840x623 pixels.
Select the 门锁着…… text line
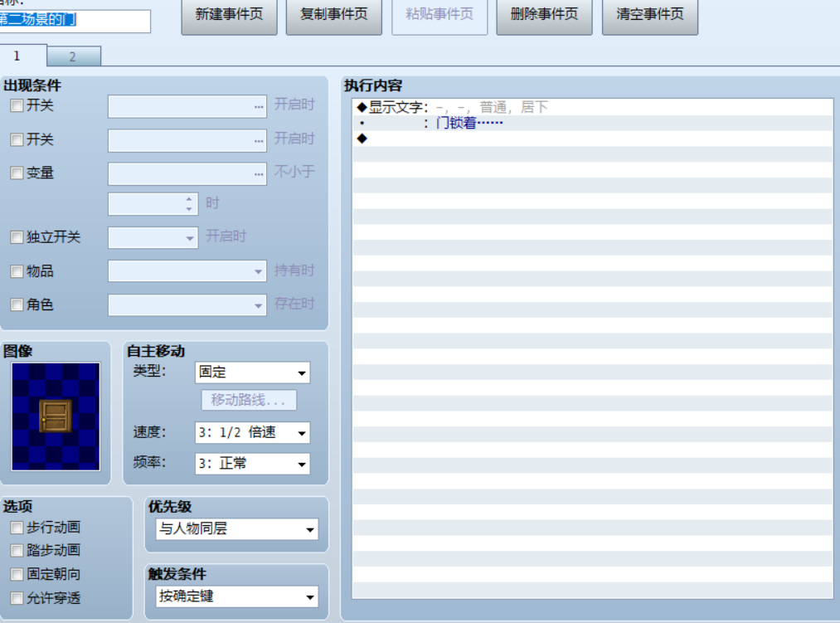(592, 123)
